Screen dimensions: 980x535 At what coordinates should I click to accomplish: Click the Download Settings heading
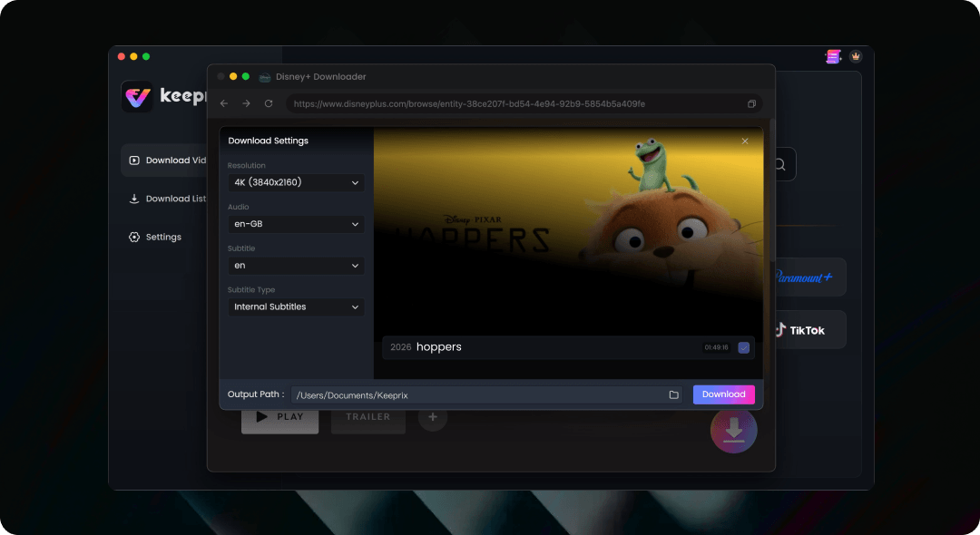(x=268, y=141)
